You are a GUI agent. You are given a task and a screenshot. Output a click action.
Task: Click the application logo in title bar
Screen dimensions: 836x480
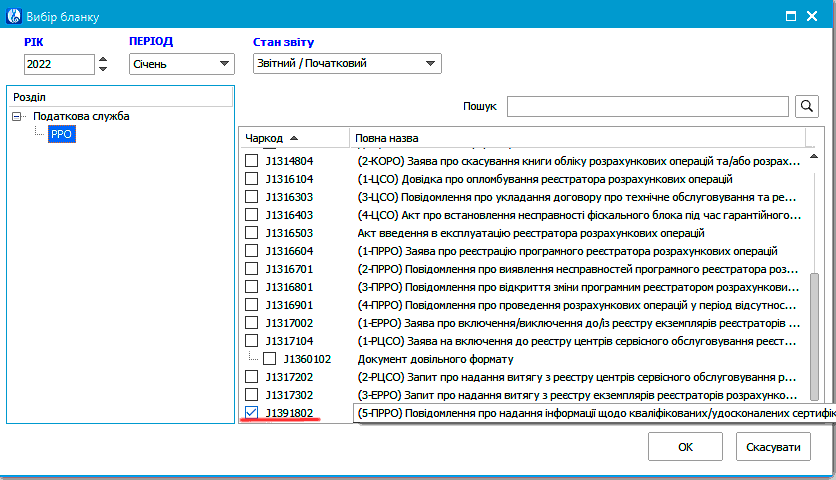pyautogui.click(x=13, y=16)
